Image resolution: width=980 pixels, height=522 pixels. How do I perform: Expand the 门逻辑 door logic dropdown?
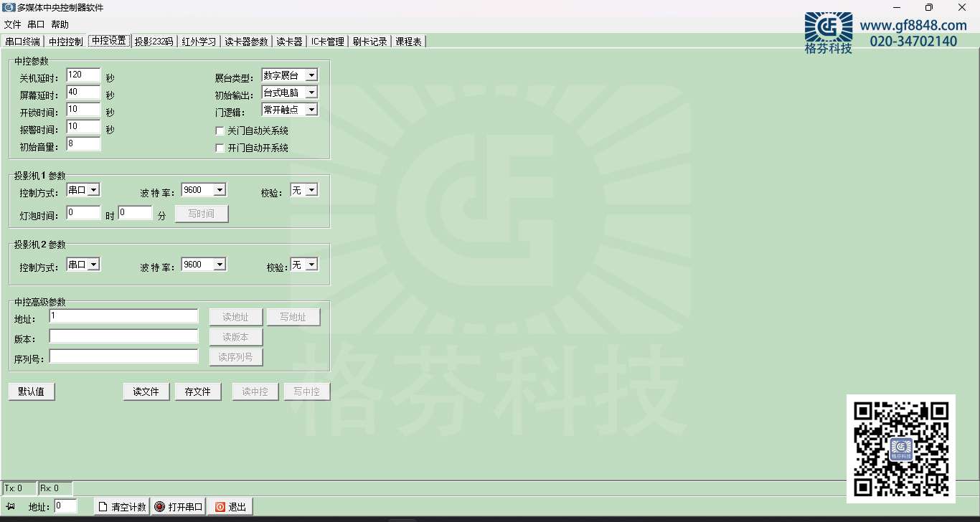coord(311,110)
